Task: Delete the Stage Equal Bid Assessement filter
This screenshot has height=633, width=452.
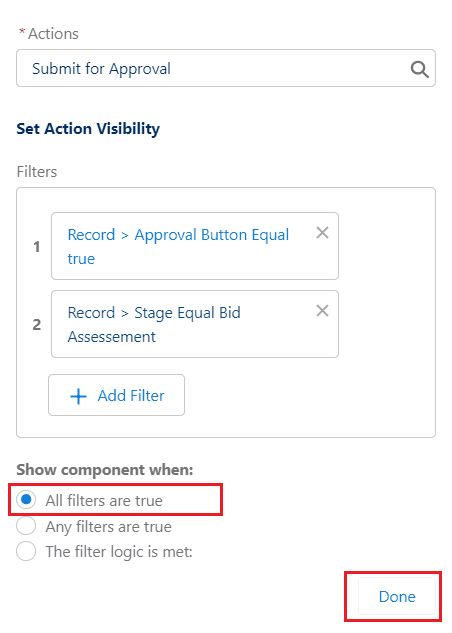Action: pyautogui.click(x=322, y=310)
